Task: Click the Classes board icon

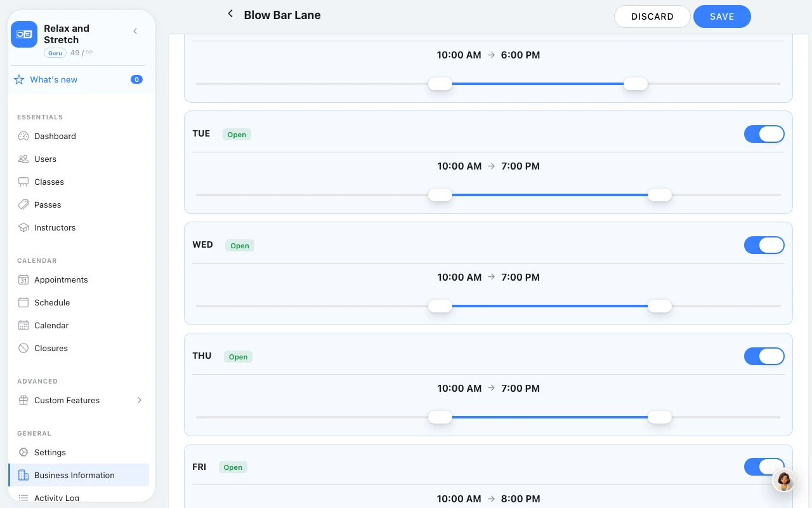Action: [23, 182]
